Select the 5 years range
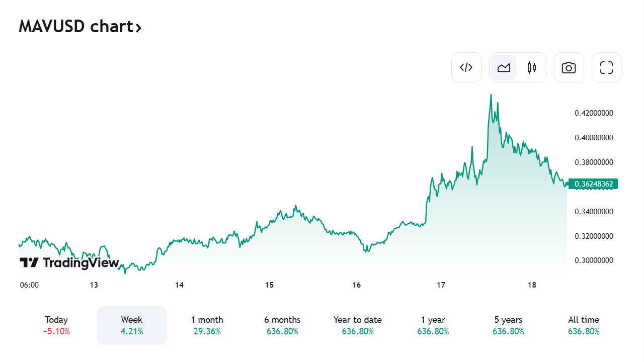This screenshot has width=644, height=362. pyautogui.click(x=508, y=325)
